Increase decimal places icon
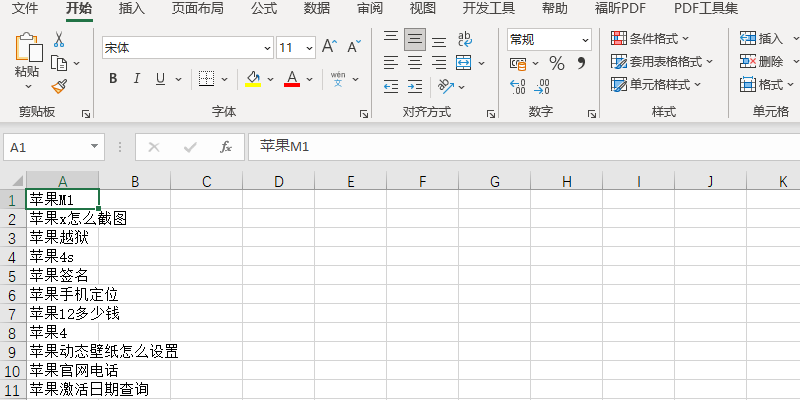This screenshot has height=400, width=800. (518, 87)
